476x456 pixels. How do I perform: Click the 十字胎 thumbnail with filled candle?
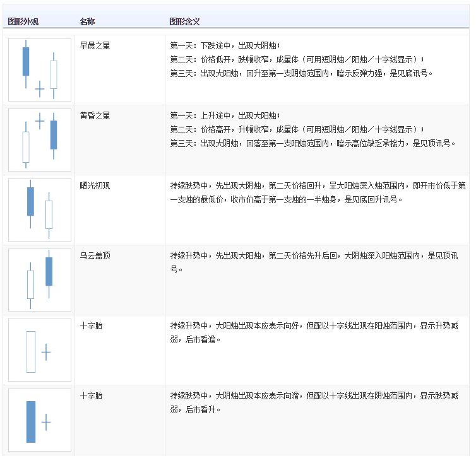click(40, 420)
